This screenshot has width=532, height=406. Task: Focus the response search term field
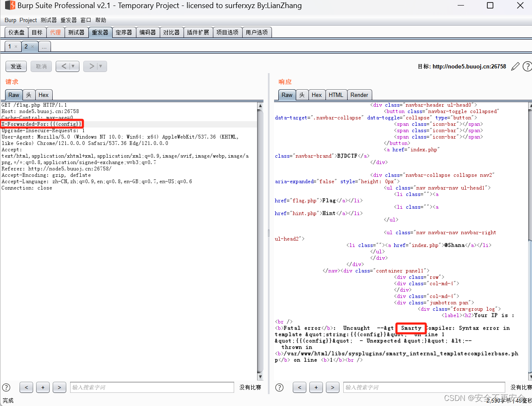[424, 387]
